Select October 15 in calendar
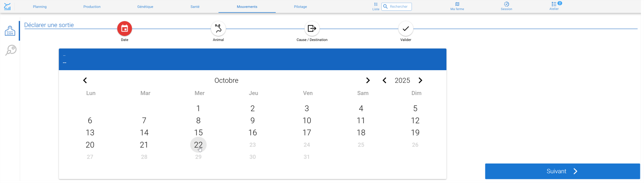This screenshot has height=183, width=644. coord(198,132)
